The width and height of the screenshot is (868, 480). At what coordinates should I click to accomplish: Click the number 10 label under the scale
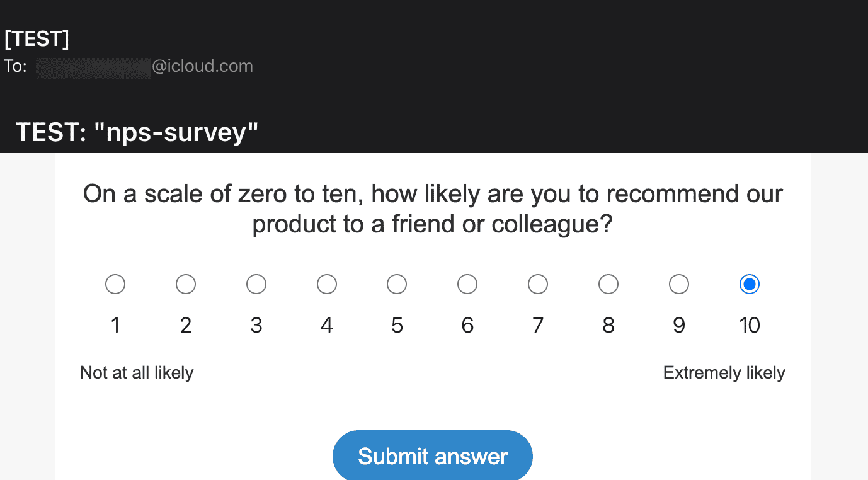750,325
